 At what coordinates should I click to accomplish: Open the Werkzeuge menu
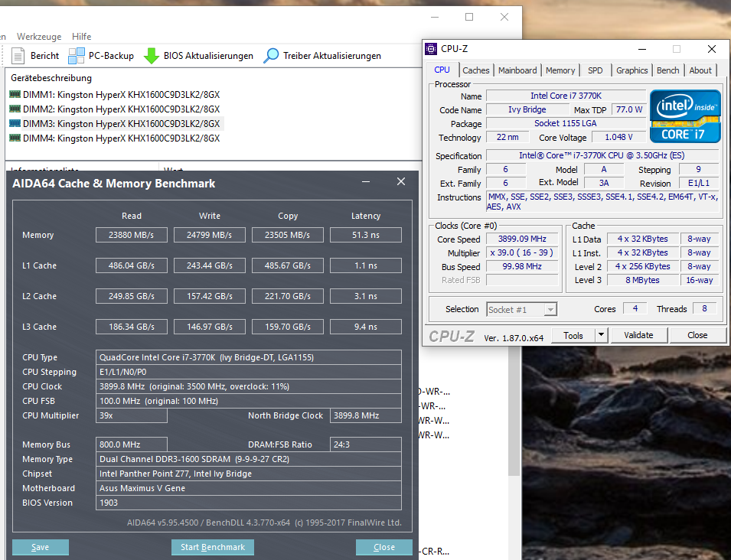(39, 37)
